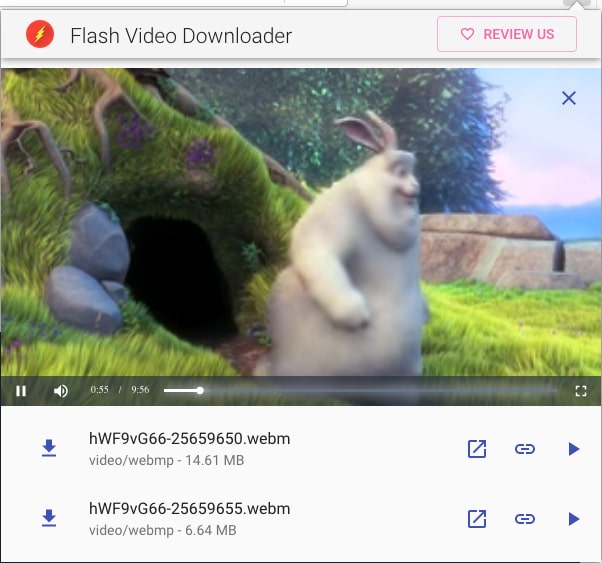Enter fullscreen video mode
Image resolution: width=602 pixels, height=563 pixels.
pos(581,391)
